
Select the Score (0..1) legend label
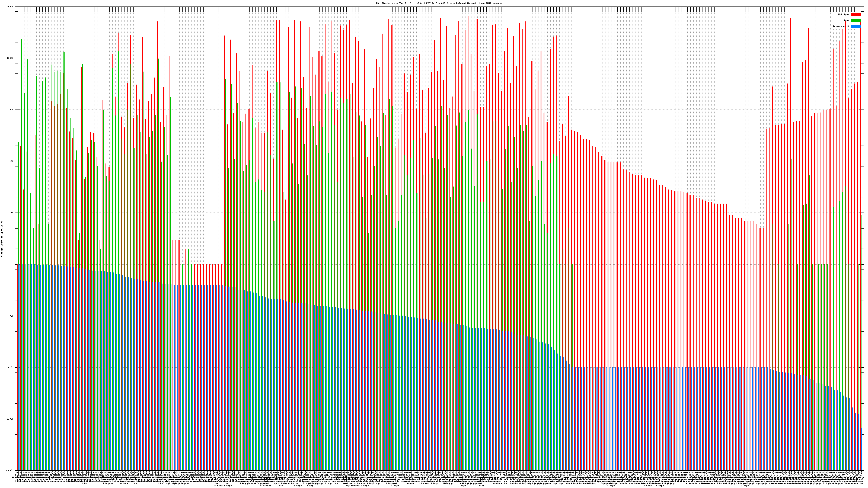841,26
